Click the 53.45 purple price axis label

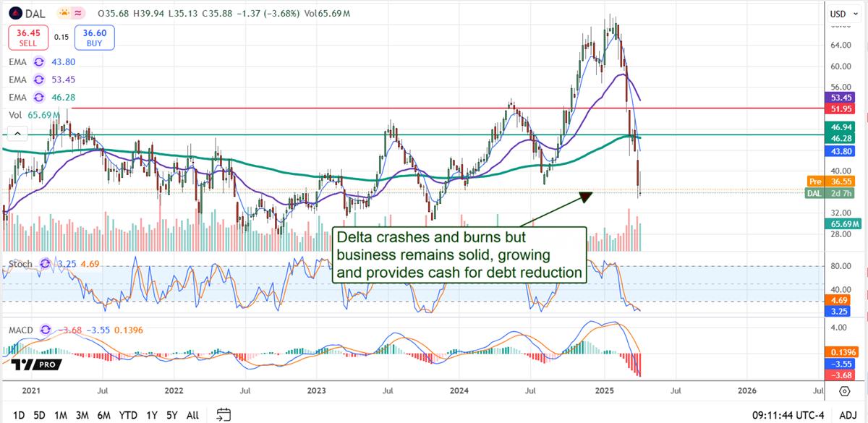[841, 97]
